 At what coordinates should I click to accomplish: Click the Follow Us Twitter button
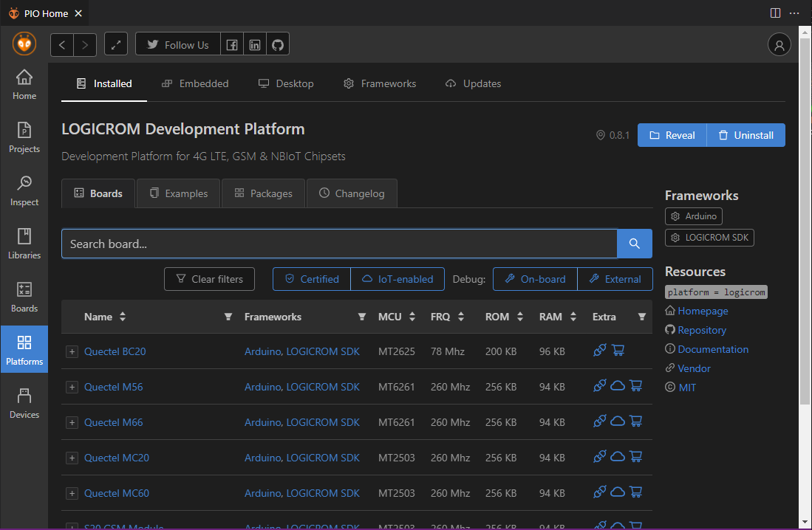(178, 44)
